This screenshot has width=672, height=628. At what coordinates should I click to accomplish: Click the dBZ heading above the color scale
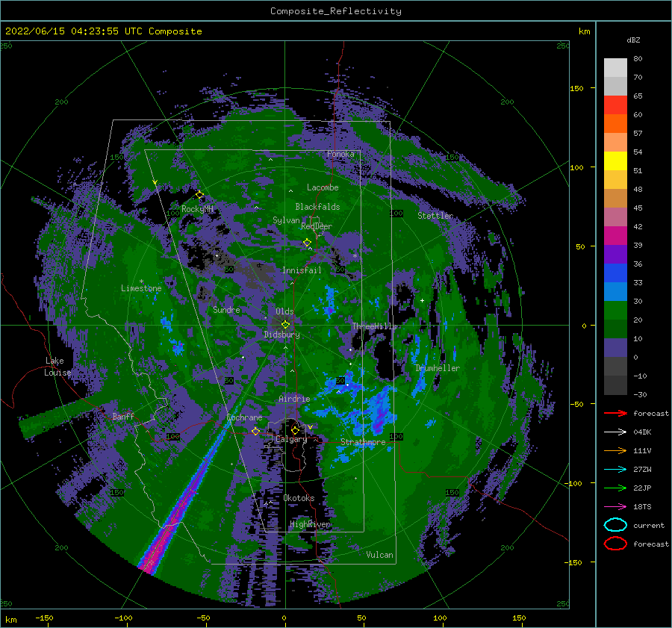point(633,40)
